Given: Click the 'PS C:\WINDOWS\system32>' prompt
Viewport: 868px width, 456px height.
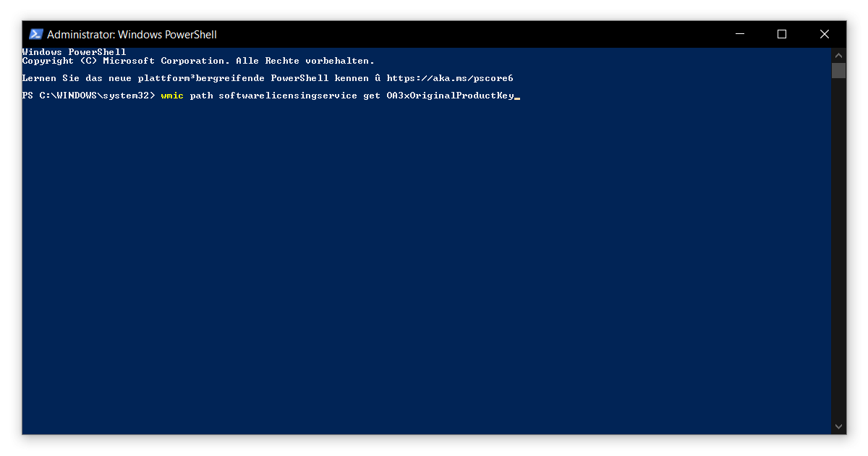Looking at the screenshot, I should [88, 96].
